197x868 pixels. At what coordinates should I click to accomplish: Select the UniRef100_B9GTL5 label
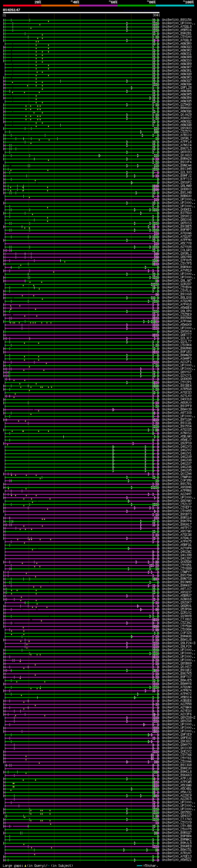coord(177,149)
